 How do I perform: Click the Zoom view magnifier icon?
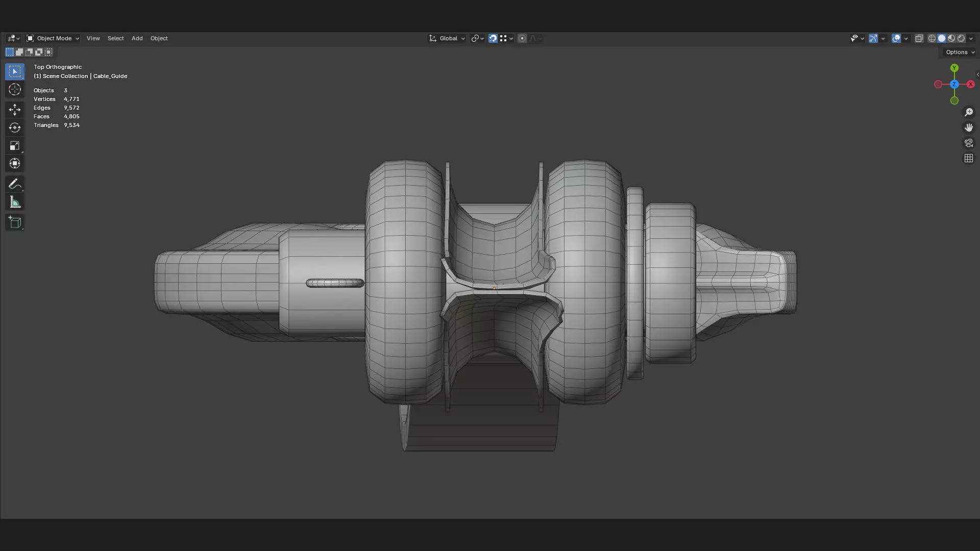(x=968, y=112)
